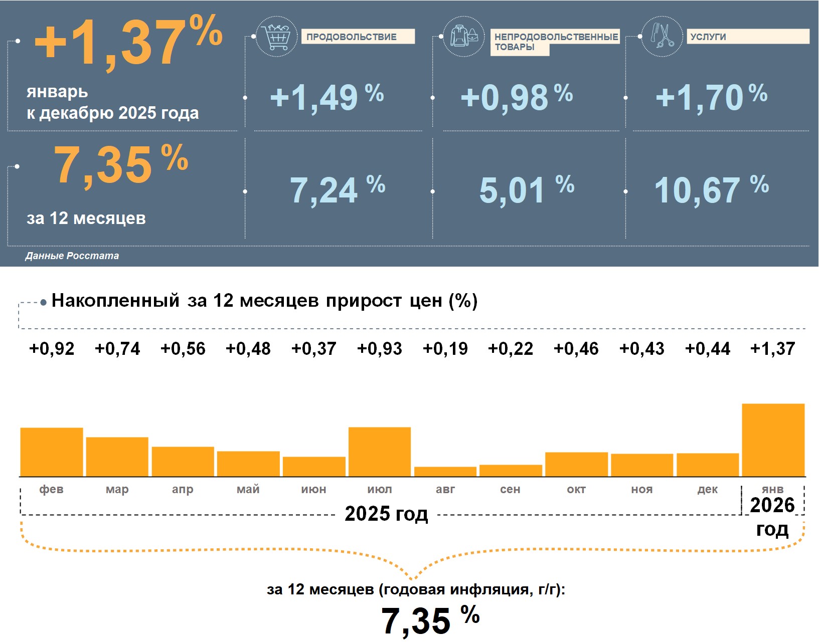The width and height of the screenshot is (819, 644).
Task: Click the scissors and comb services icon
Action: click(x=662, y=36)
